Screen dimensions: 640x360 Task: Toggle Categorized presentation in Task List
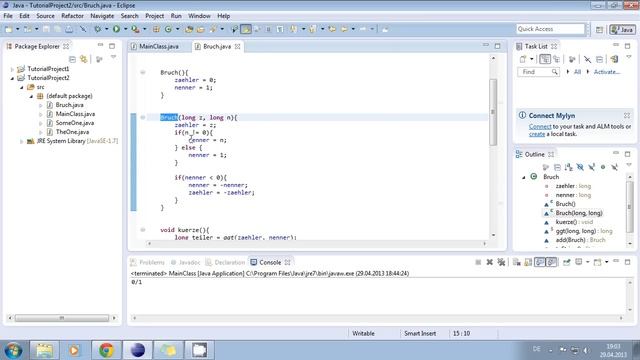click(x=545, y=59)
